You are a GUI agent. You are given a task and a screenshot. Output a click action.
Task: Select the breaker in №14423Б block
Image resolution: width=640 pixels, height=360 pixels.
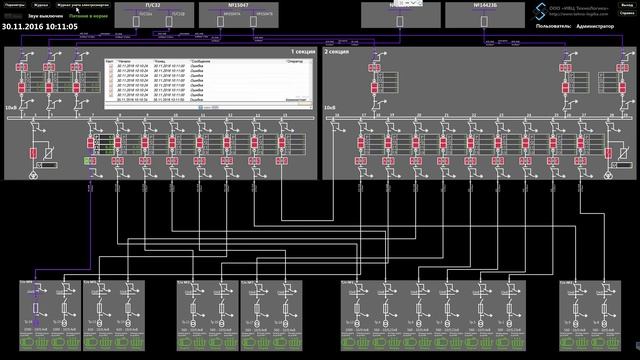(x=484, y=21)
